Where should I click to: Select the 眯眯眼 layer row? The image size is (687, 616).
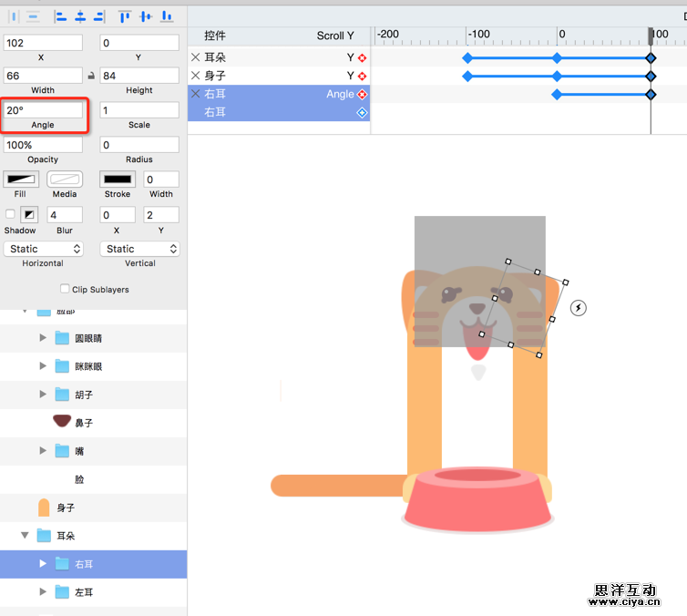(93, 366)
